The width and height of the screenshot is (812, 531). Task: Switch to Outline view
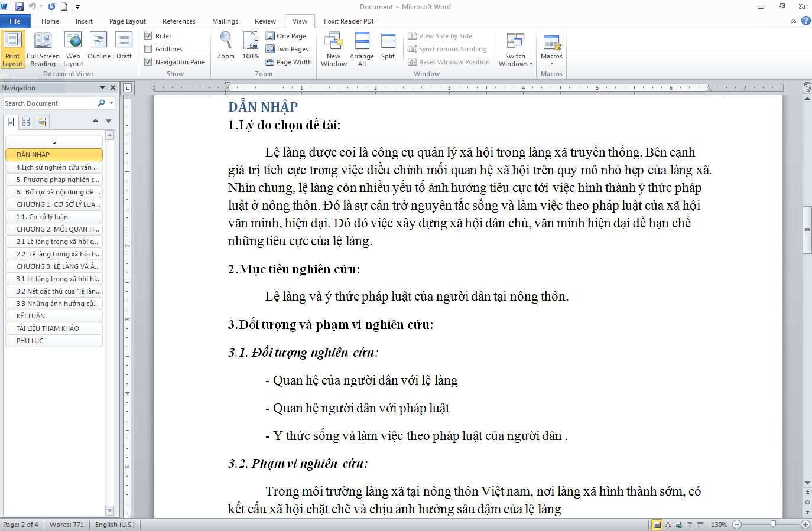click(99, 46)
